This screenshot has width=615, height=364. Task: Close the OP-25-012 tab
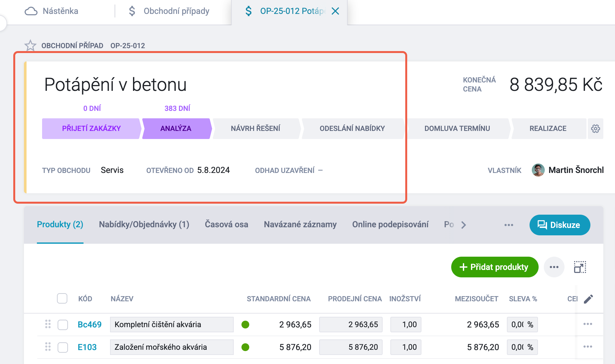(335, 11)
